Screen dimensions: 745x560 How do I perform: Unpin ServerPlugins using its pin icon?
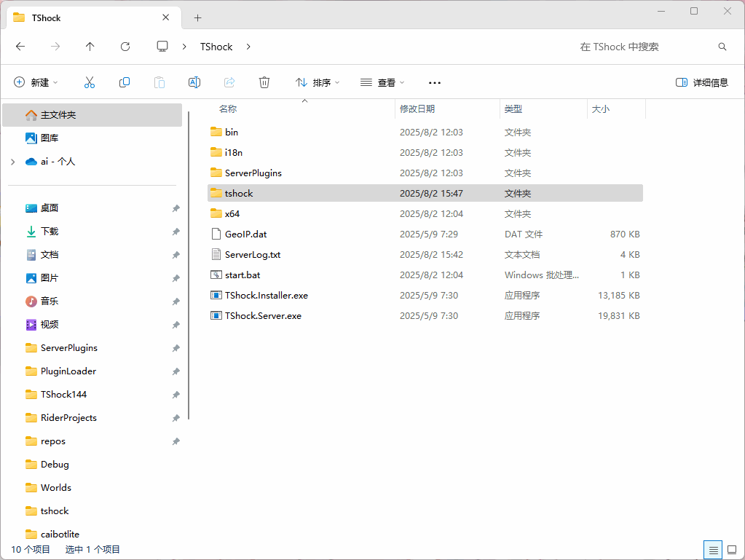pyautogui.click(x=176, y=348)
